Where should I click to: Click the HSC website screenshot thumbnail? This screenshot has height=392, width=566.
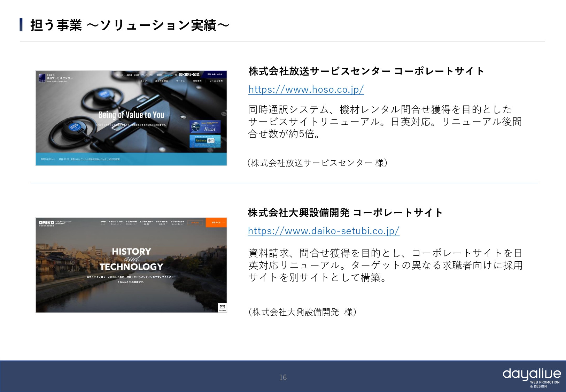(131, 117)
